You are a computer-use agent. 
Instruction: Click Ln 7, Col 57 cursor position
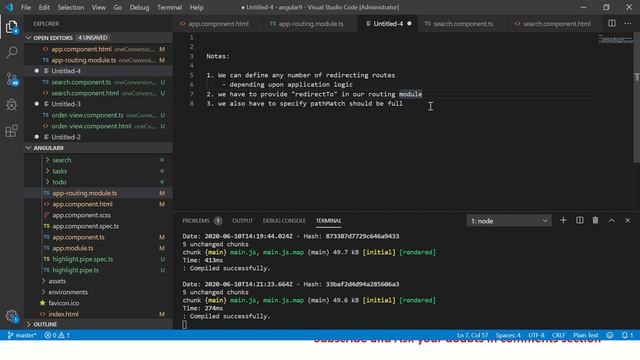(473, 335)
